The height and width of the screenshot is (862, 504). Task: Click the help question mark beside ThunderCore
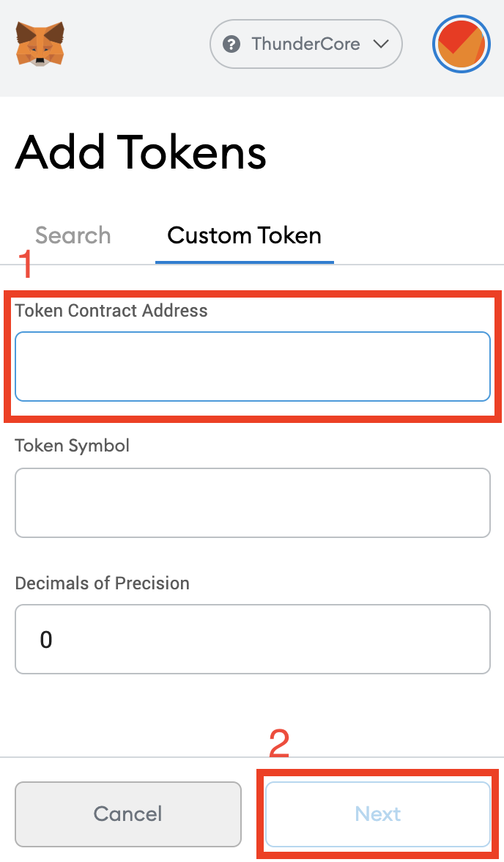[x=231, y=44]
